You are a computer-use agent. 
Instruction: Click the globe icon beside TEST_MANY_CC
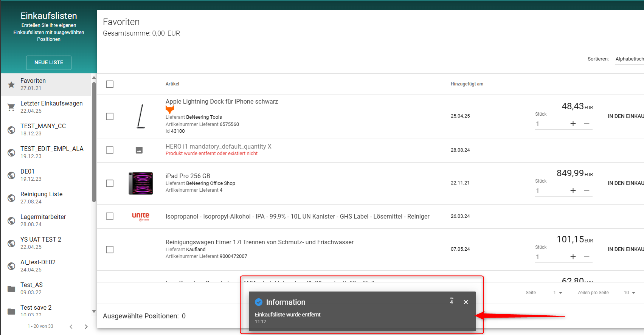point(11,130)
